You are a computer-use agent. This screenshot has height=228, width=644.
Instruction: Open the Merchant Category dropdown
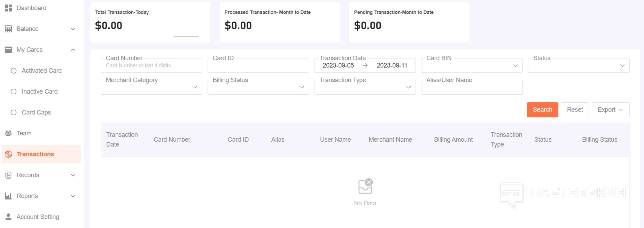(151, 87)
